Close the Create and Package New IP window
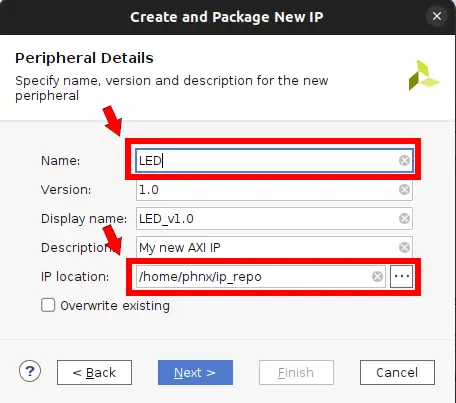Viewport: 456px width, 403px height. coord(437,16)
